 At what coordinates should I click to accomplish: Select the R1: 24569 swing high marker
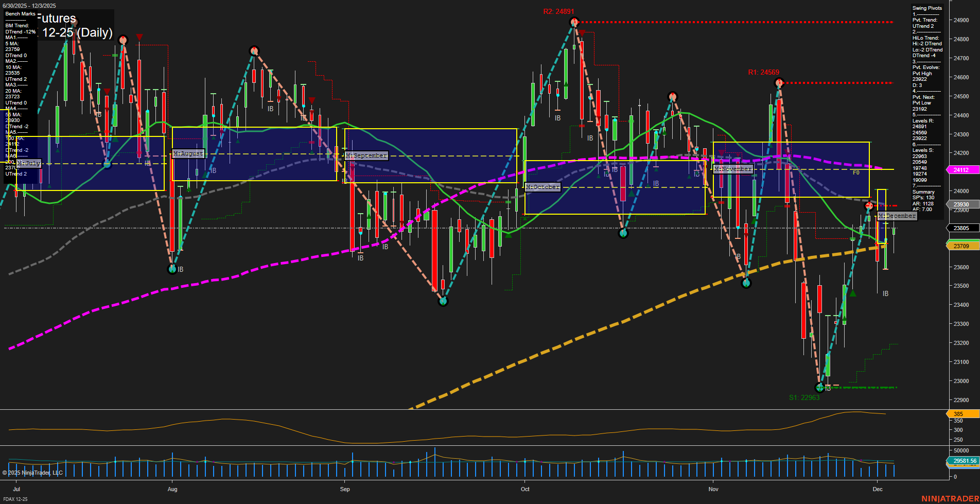pyautogui.click(x=779, y=82)
